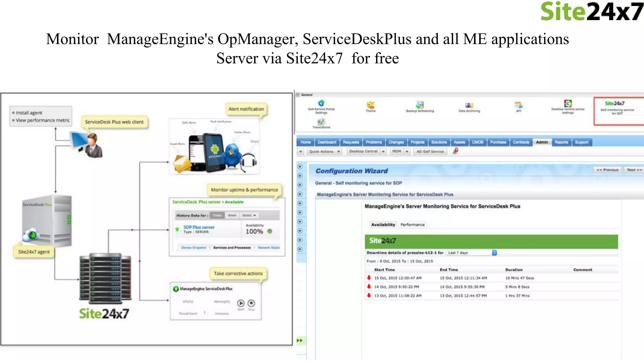
Task: Open the small dropdown arrow before Quick Actions
Action: [301, 151]
